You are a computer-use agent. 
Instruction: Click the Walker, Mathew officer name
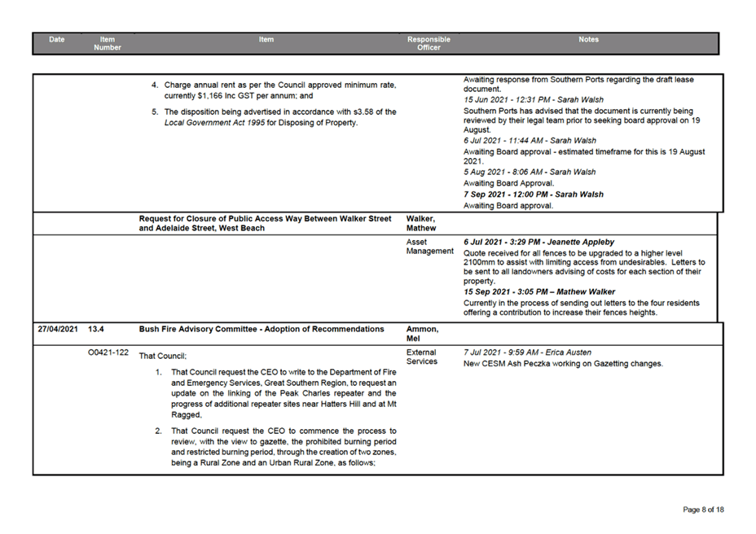point(420,223)
